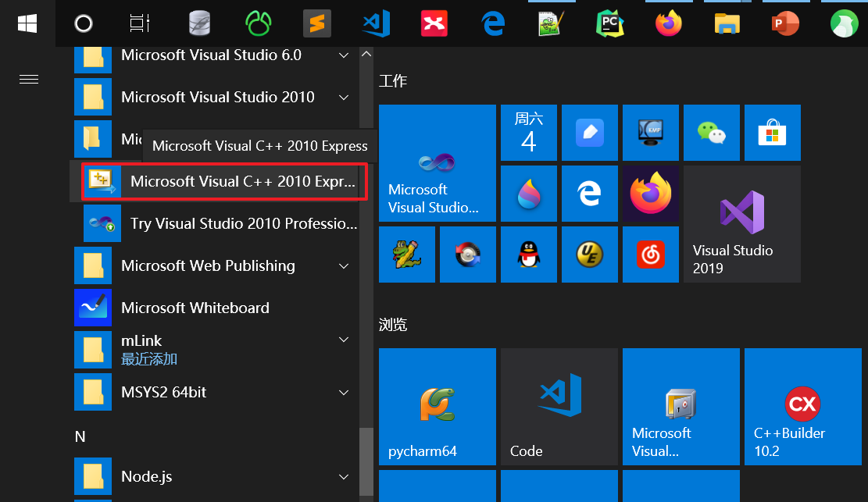Open the red XMind taskbar icon
This screenshot has width=868, height=502.
pos(434,23)
